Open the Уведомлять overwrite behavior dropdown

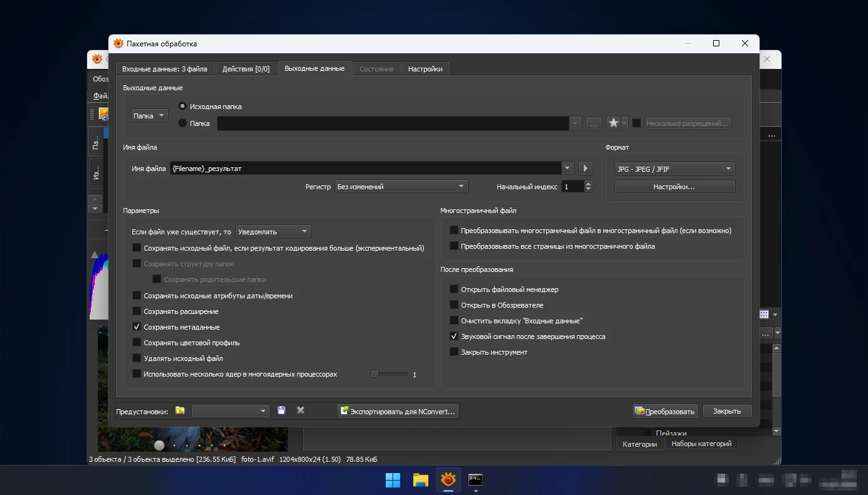tap(273, 231)
